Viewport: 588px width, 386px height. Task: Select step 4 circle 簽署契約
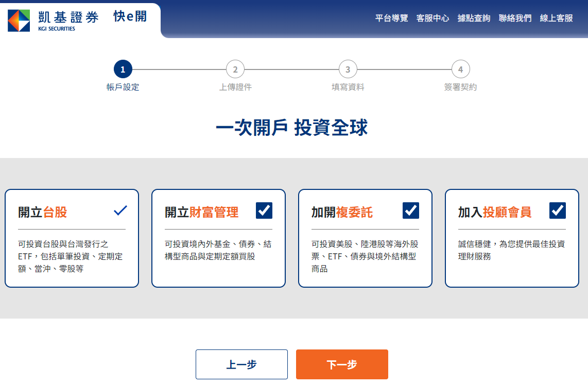[x=460, y=69]
